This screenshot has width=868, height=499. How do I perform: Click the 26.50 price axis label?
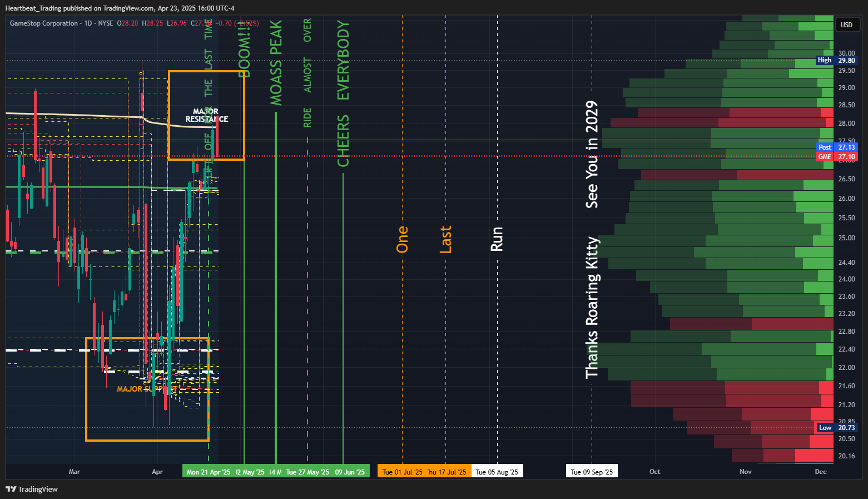coord(846,179)
